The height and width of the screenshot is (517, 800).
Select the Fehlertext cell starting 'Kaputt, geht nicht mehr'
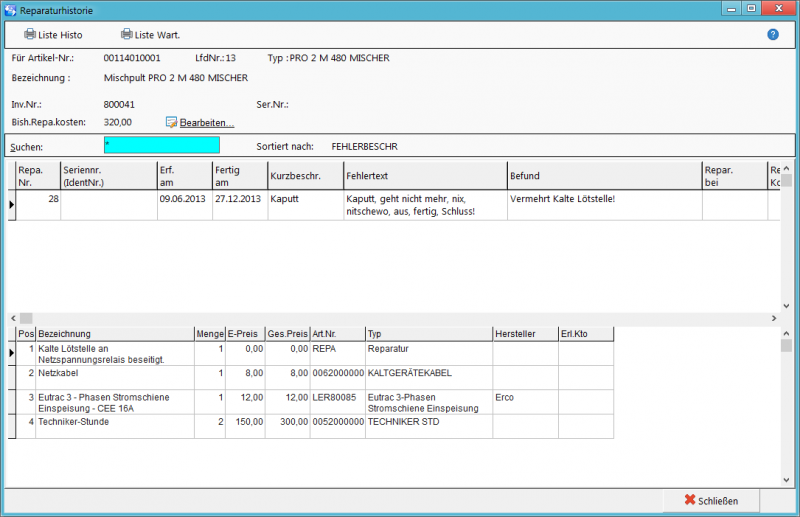pos(426,205)
